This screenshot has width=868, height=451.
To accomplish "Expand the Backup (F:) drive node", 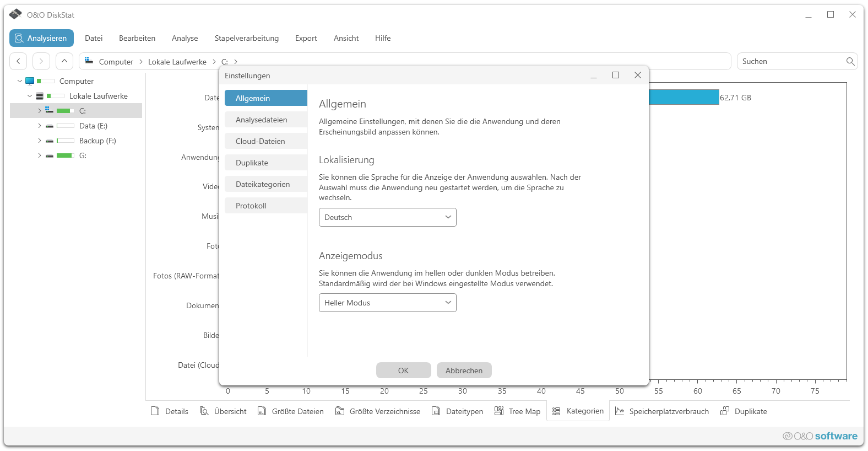I will (x=40, y=141).
